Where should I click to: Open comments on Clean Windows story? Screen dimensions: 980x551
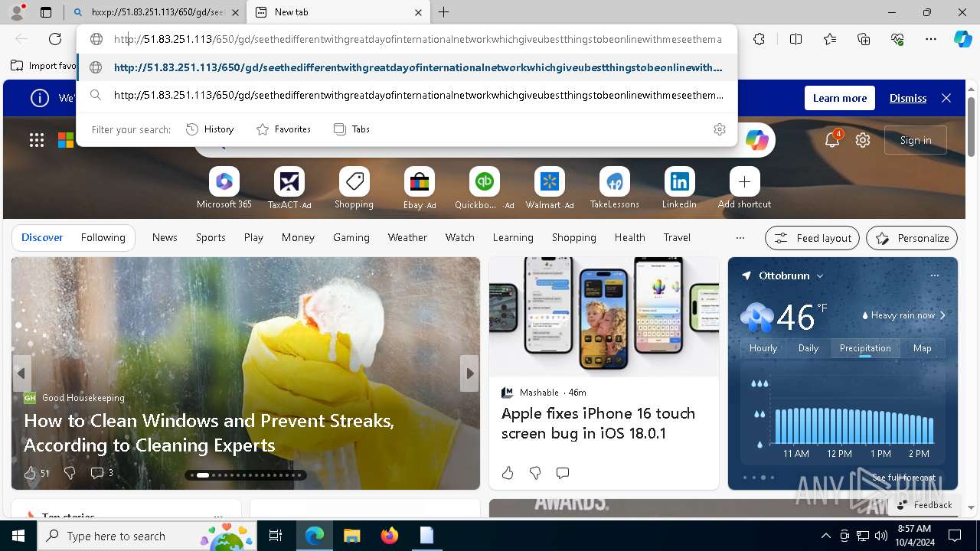102,473
